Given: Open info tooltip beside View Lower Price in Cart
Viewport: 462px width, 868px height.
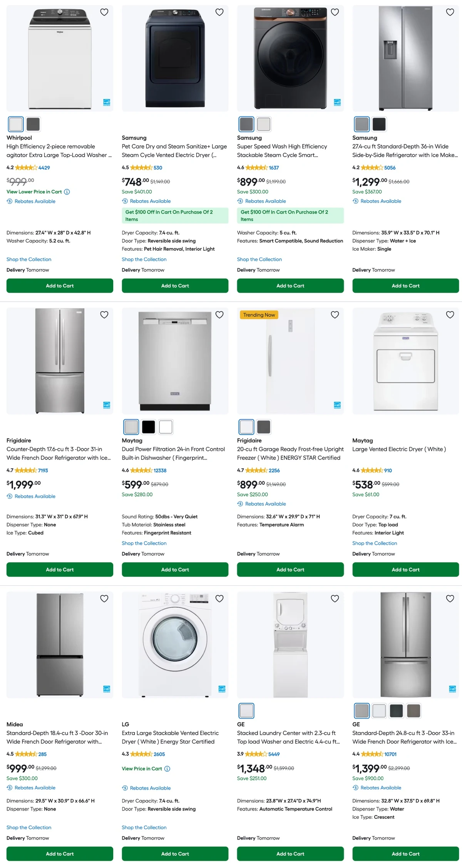Looking at the screenshot, I should point(67,192).
